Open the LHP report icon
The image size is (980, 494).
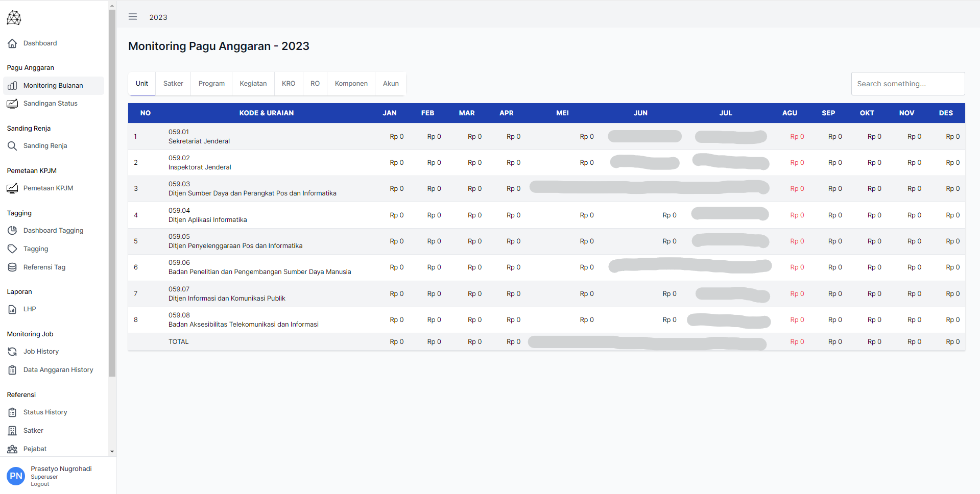click(x=12, y=309)
